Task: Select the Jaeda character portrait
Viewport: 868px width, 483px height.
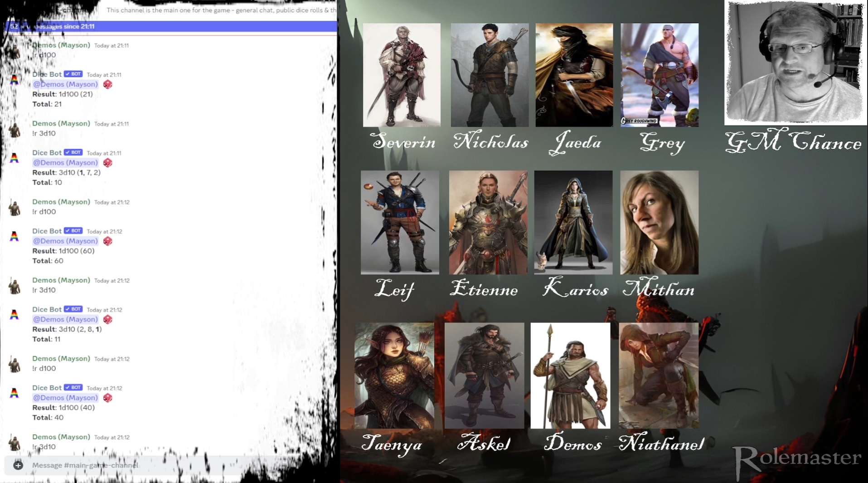Action: tap(574, 75)
